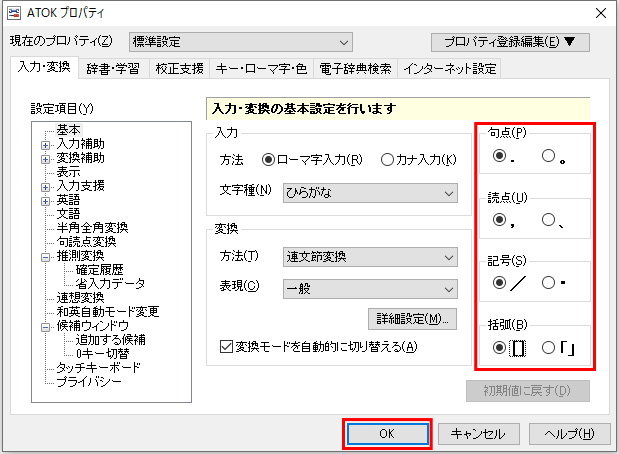The image size is (619, 454).
Task: Click the ATOK icon in title bar
Action: pos(14,13)
